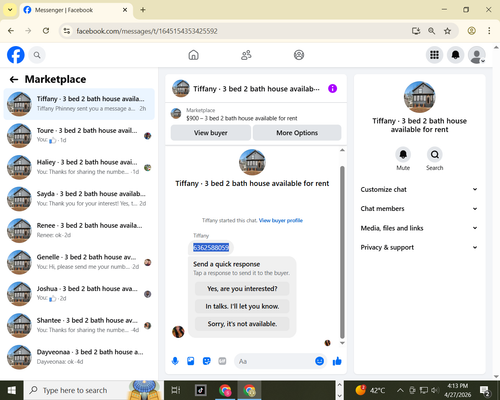Click the message input field Aa
Image resolution: width=500 pixels, height=400 pixels.
275,361
